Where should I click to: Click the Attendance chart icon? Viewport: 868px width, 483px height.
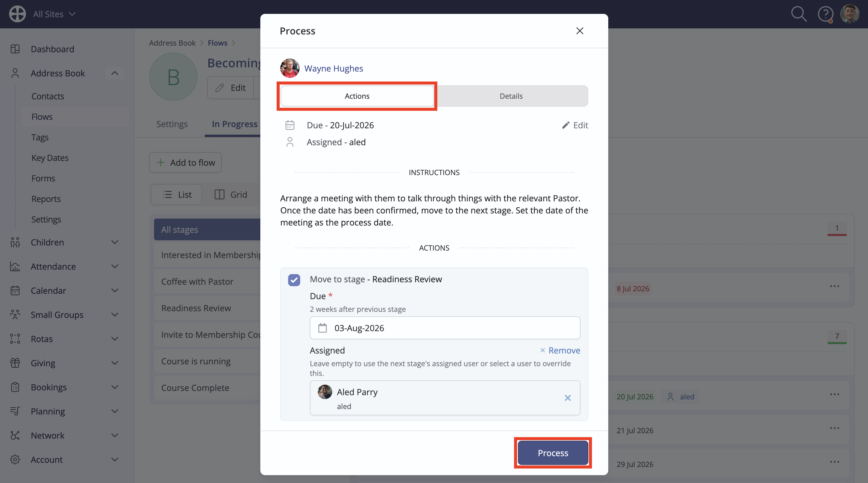(15, 266)
